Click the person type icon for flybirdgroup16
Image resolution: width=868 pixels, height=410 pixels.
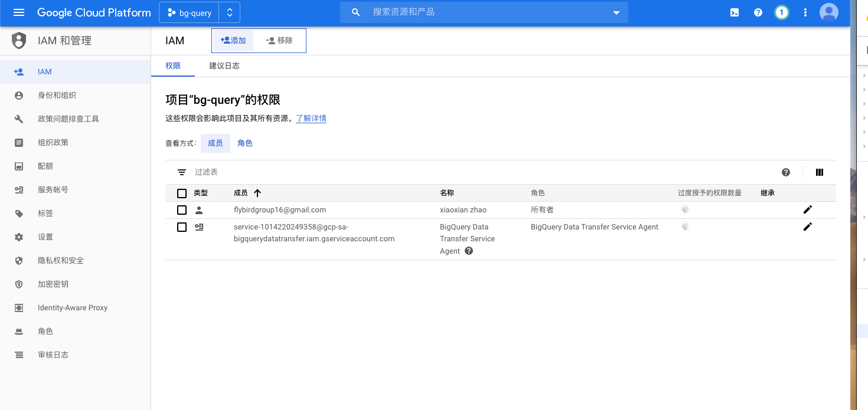199,210
